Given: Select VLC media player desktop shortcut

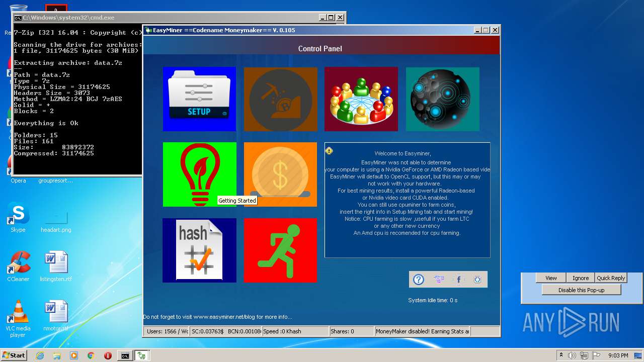Looking at the screenshot, I should tap(18, 319).
